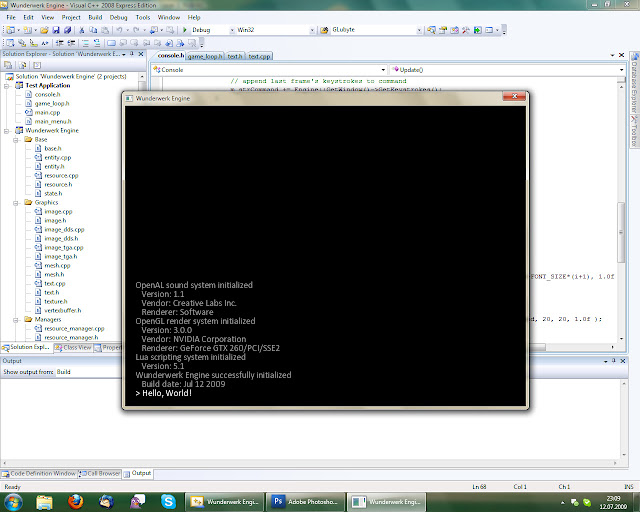The height and width of the screenshot is (512, 640).
Task: Close the Wunderwerk Engine console window
Action: pos(514,96)
